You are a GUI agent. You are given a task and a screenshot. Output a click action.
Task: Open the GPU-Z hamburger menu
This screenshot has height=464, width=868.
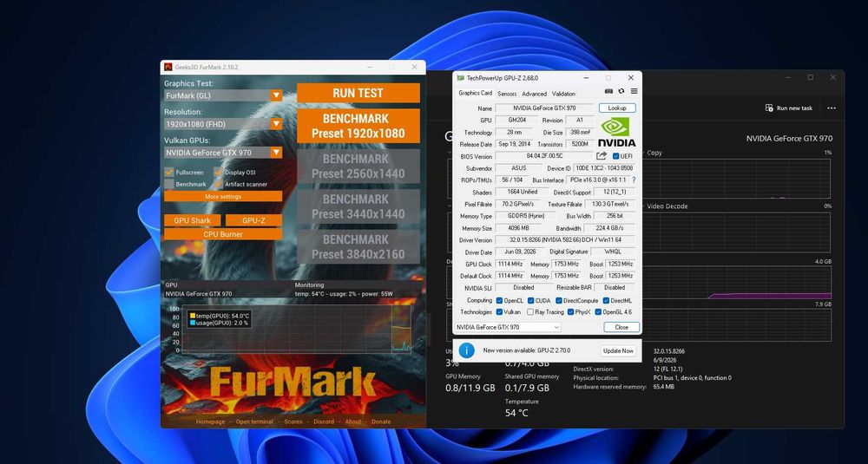coord(634,91)
